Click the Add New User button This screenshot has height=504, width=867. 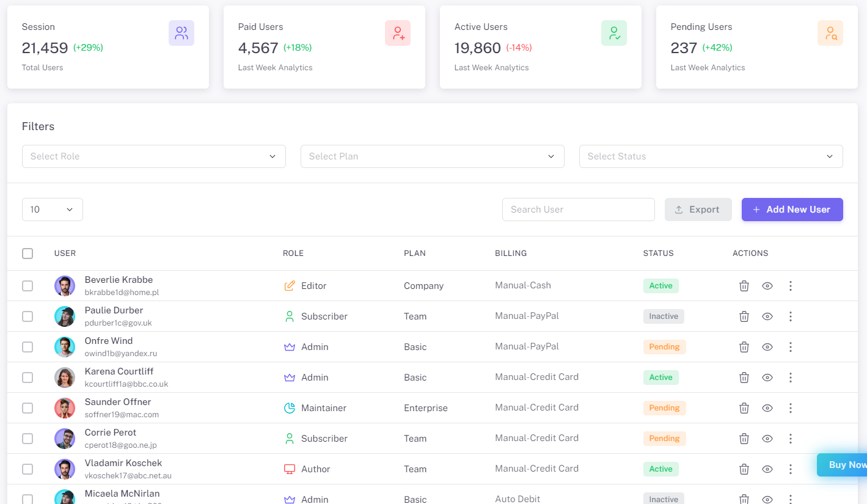click(x=792, y=210)
